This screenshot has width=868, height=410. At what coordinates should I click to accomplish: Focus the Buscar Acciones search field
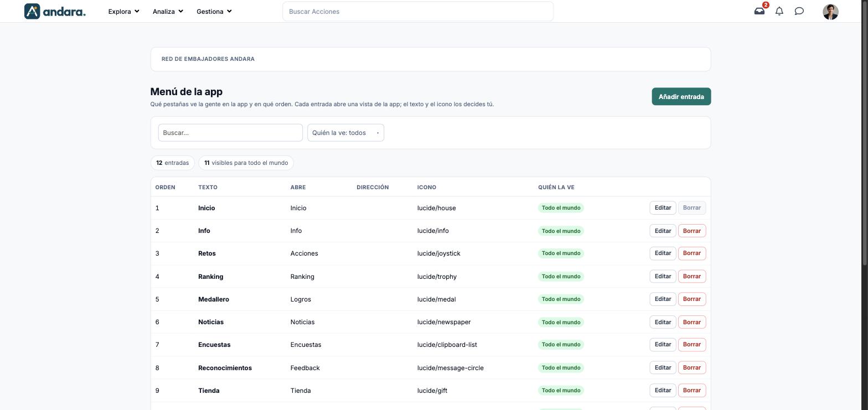(x=418, y=12)
